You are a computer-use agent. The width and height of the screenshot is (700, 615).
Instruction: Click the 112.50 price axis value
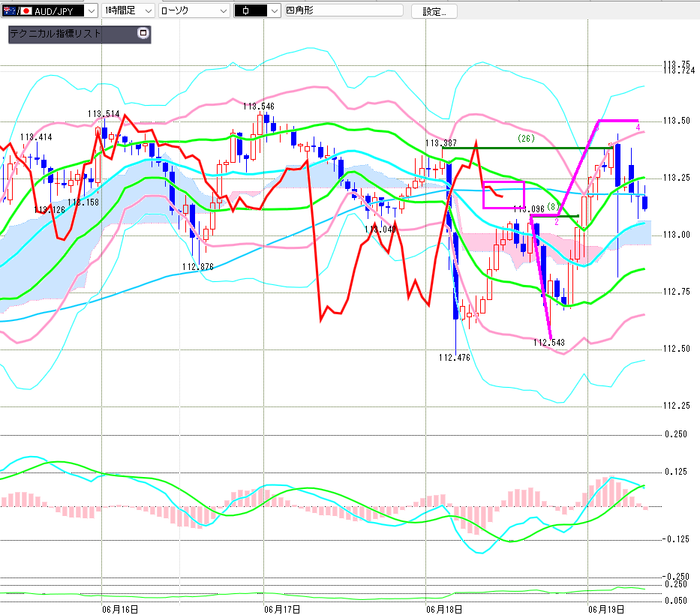(x=676, y=348)
